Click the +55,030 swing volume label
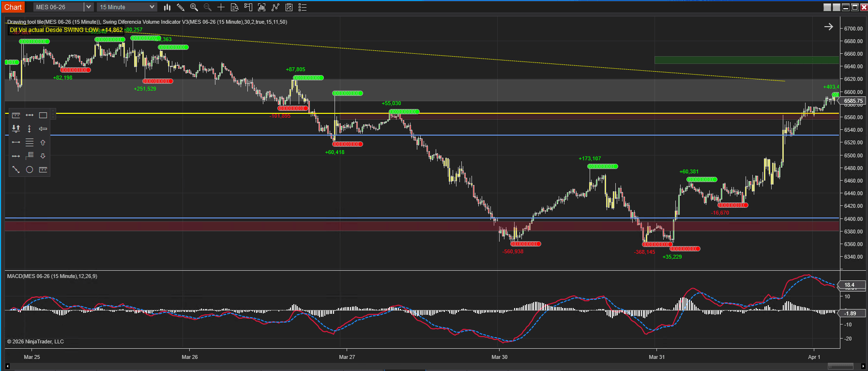 391,103
